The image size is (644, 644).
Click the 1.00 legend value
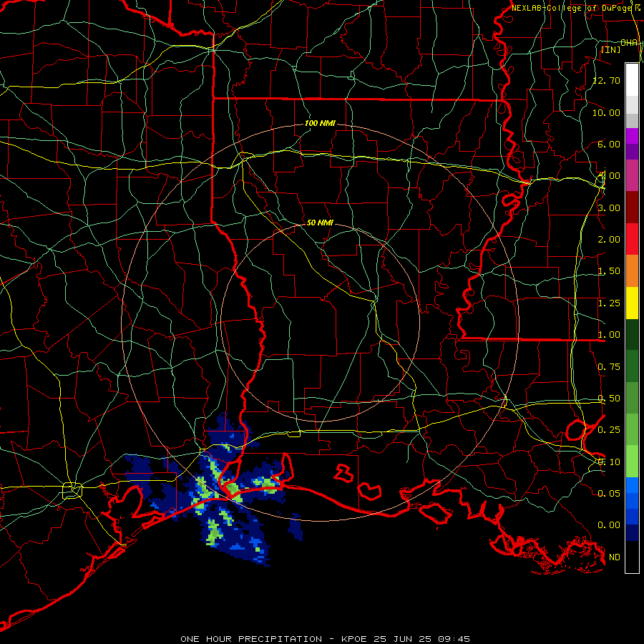609,335
